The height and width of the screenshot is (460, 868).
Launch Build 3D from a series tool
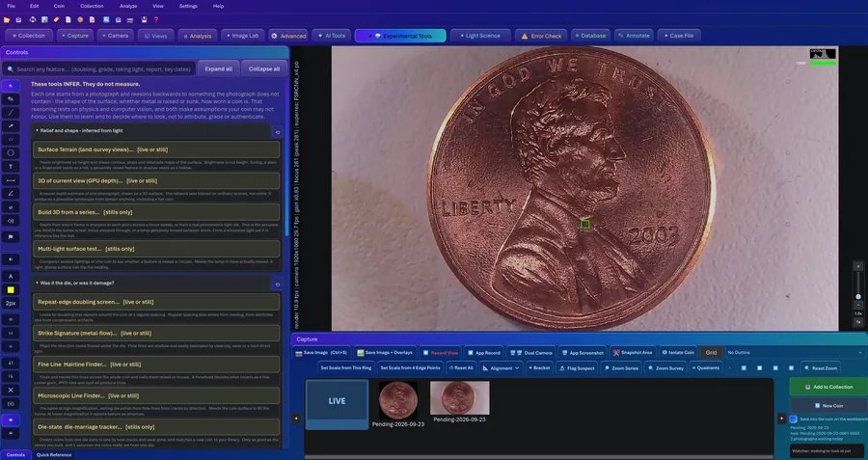tap(156, 212)
